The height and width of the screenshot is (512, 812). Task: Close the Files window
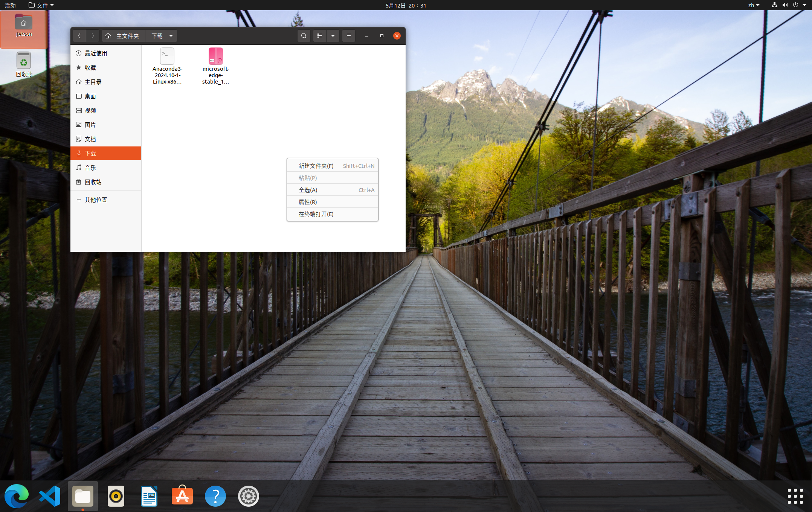tap(397, 36)
